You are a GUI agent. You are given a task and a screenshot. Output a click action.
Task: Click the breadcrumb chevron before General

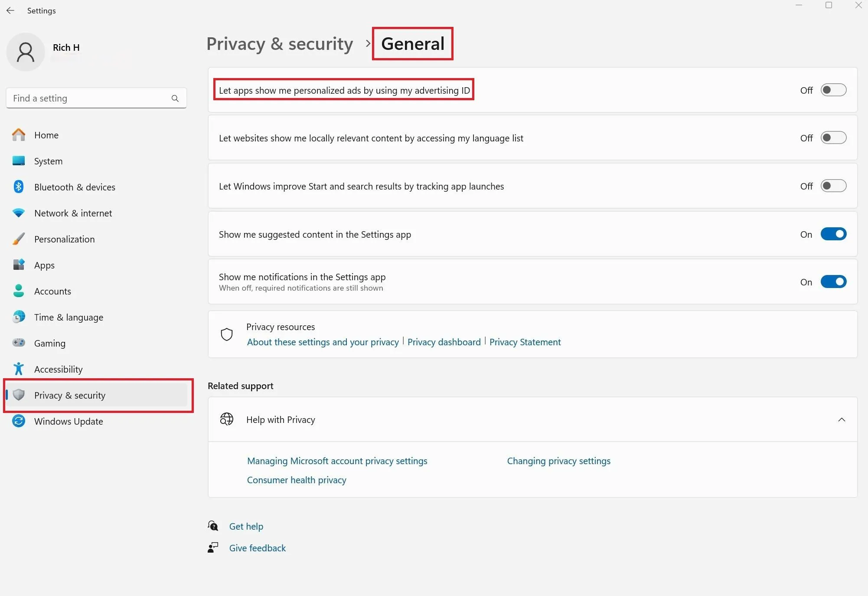click(368, 44)
